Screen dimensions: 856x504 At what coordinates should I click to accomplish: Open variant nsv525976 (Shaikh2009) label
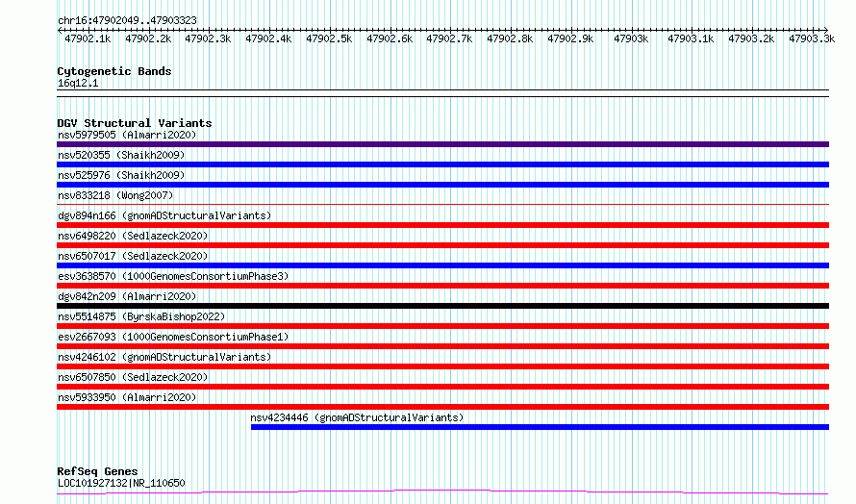[121, 175]
